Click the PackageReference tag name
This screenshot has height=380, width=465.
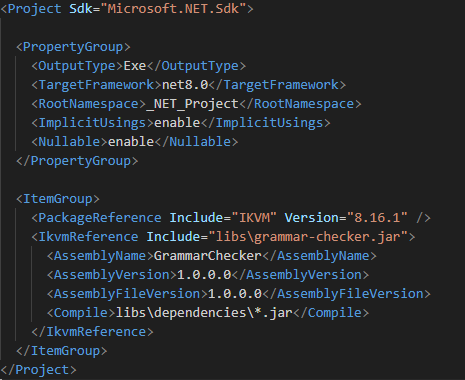click(x=100, y=218)
